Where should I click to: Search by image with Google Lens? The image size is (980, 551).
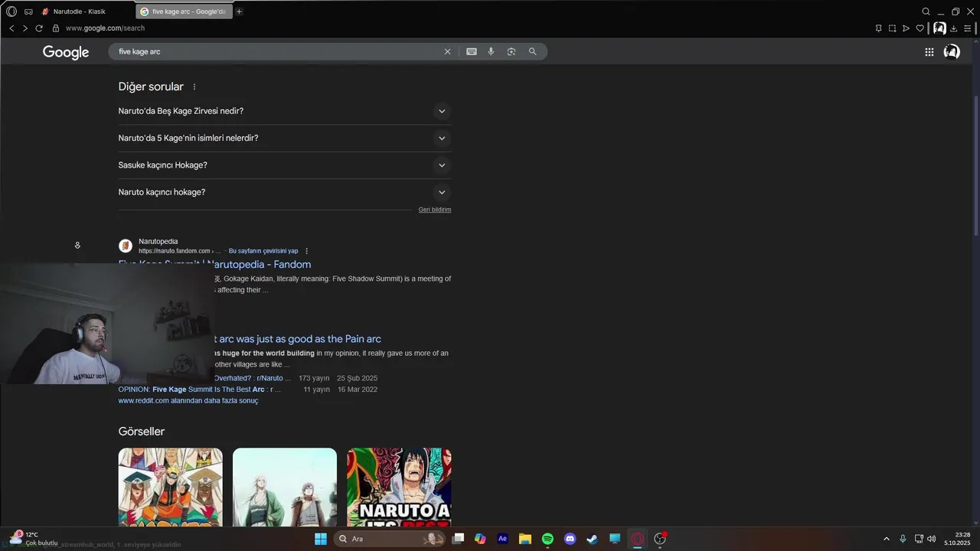(511, 51)
